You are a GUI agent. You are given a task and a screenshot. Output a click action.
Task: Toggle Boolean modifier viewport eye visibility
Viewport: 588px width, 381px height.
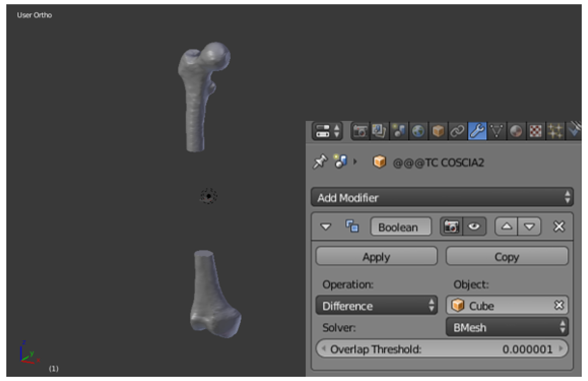coord(474,226)
